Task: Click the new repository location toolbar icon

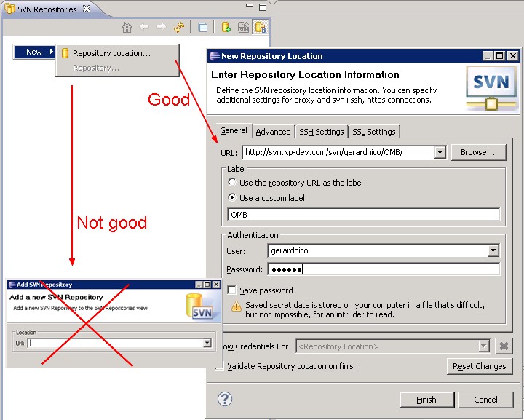Action: click(226, 28)
